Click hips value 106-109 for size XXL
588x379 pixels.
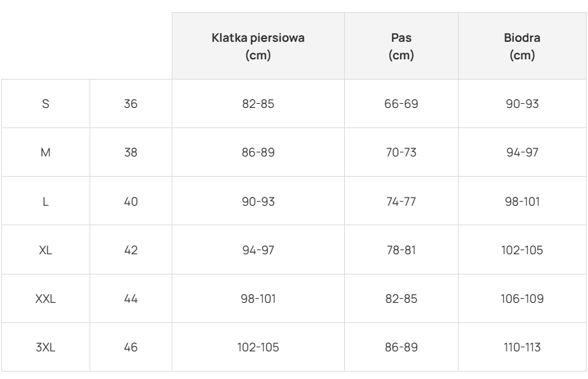pyautogui.click(x=523, y=299)
